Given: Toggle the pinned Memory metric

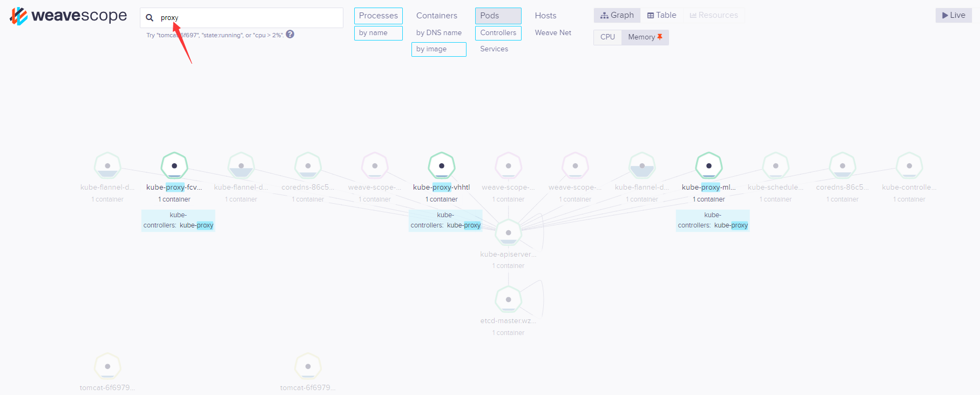Looking at the screenshot, I should 645,37.
